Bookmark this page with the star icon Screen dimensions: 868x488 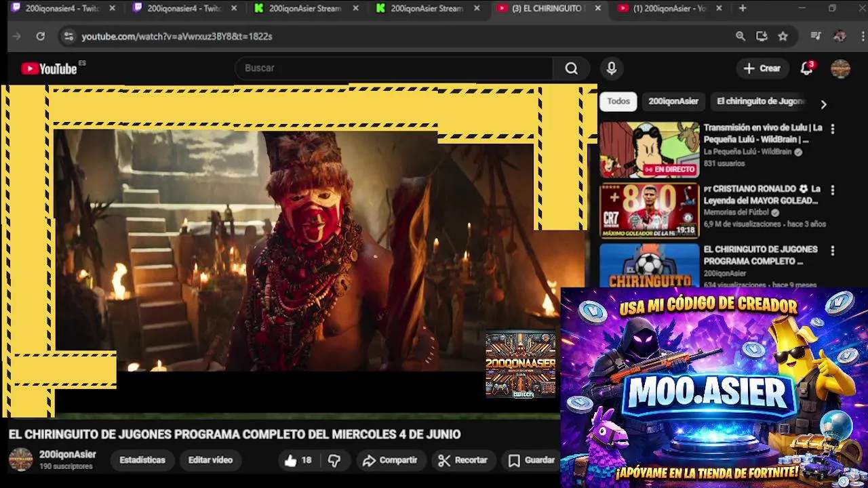click(x=783, y=36)
